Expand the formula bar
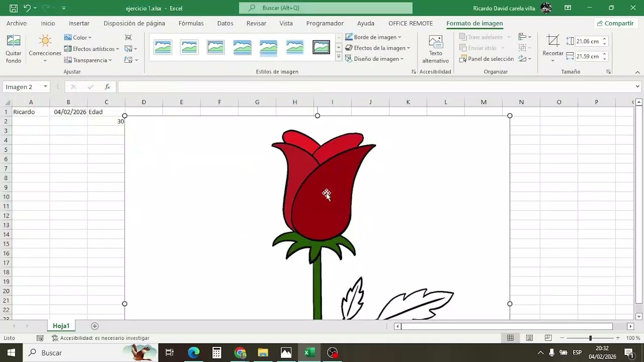644x362 pixels. pyautogui.click(x=638, y=87)
